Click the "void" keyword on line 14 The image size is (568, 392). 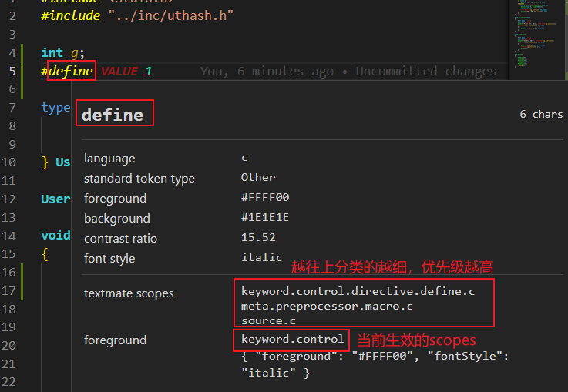point(55,235)
